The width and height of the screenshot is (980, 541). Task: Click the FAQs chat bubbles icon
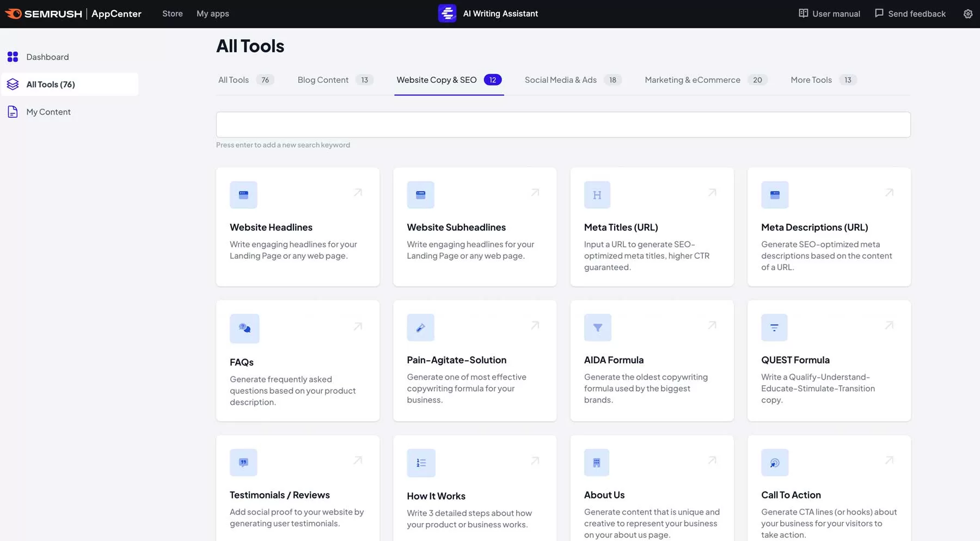[x=244, y=328]
